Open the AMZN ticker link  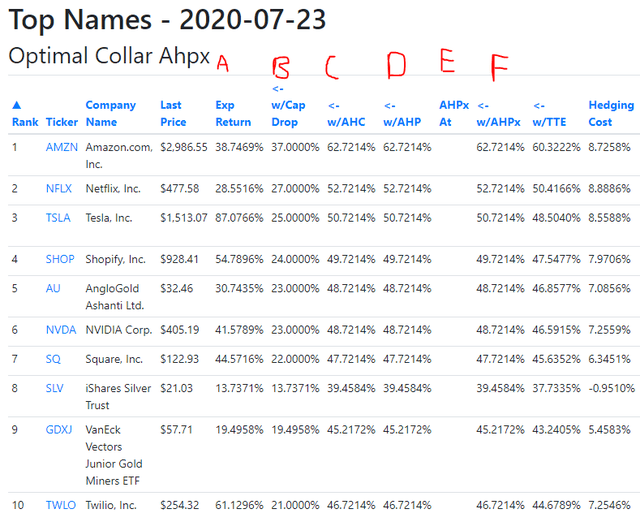pos(62,147)
